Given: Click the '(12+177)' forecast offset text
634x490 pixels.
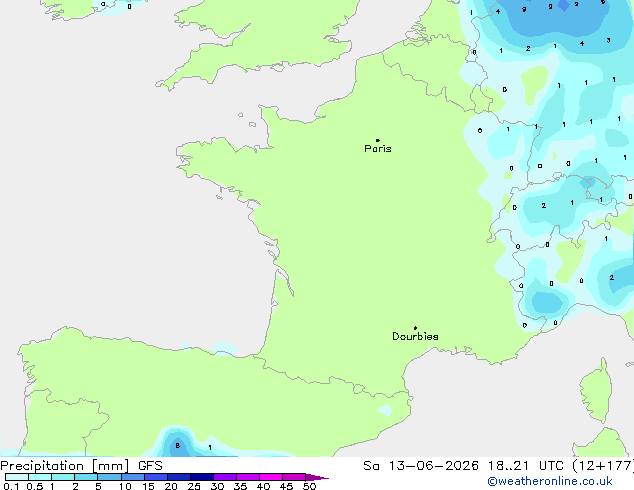Looking at the screenshot, I should [x=603, y=466].
